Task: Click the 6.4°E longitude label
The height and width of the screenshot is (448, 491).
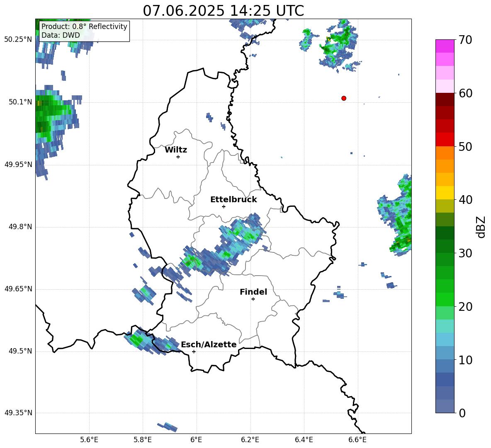Action: click(304, 440)
